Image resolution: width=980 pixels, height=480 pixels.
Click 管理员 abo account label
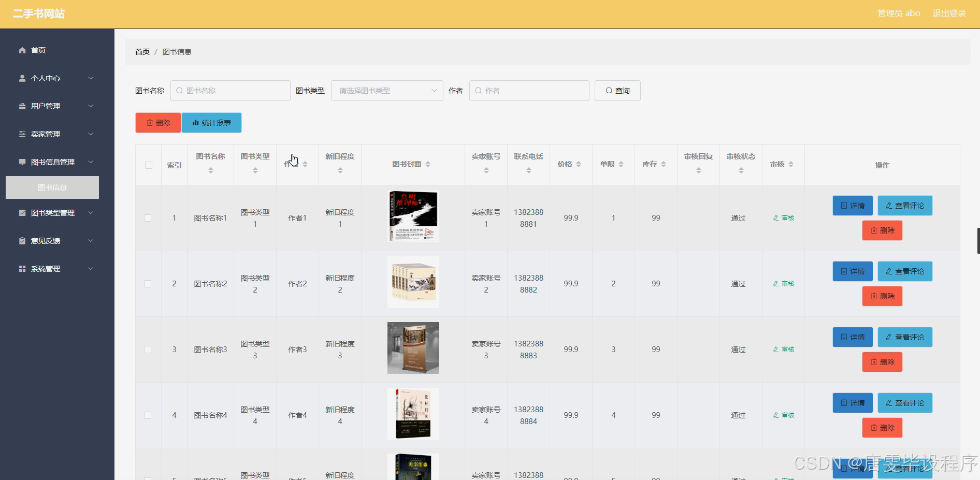(x=899, y=13)
